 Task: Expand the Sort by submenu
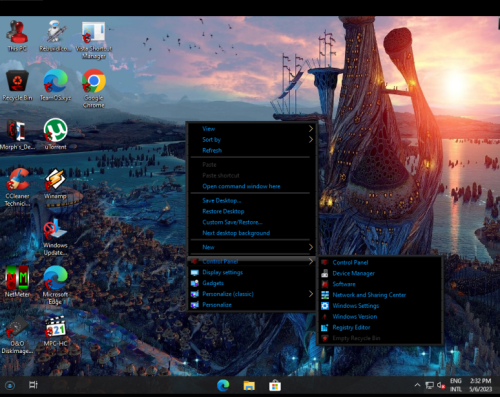[252, 140]
